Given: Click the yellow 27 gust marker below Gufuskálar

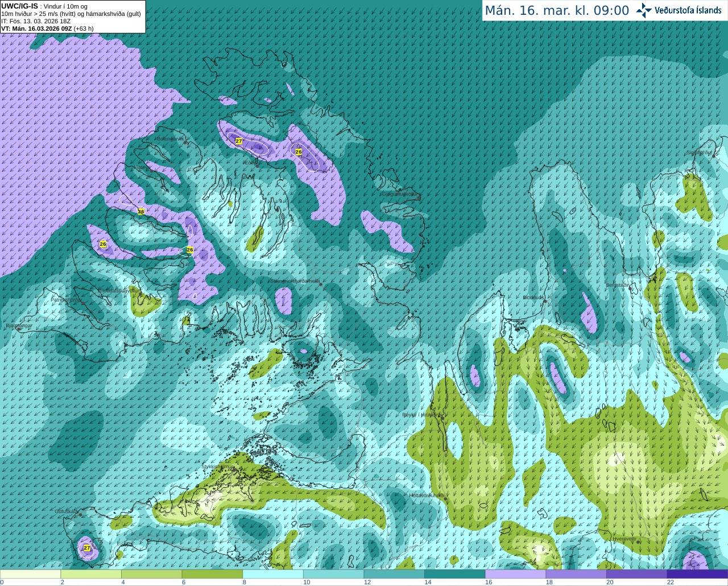Looking at the screenshot, I should tap(87, 548).
